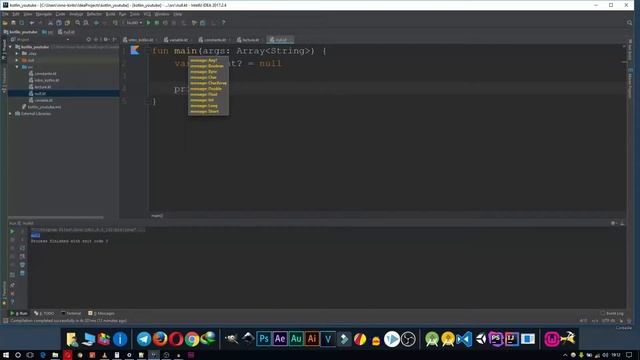Screen dimensions: 640x360
Task: Open the file encoding selector in status bar
Action: coord(608,321)
